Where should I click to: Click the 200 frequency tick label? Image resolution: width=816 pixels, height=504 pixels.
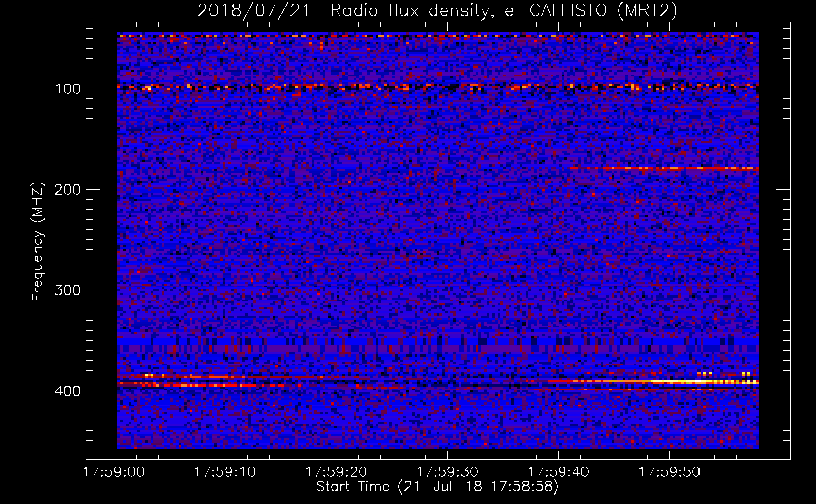[x=68, y=190]
